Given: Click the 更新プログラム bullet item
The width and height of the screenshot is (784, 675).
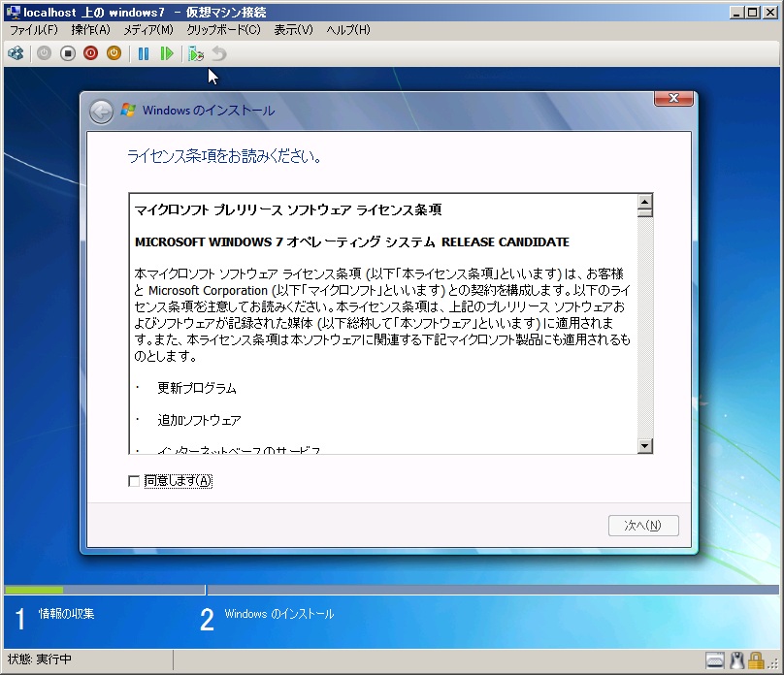Looking at the screenshot, I should coord(197,388).
